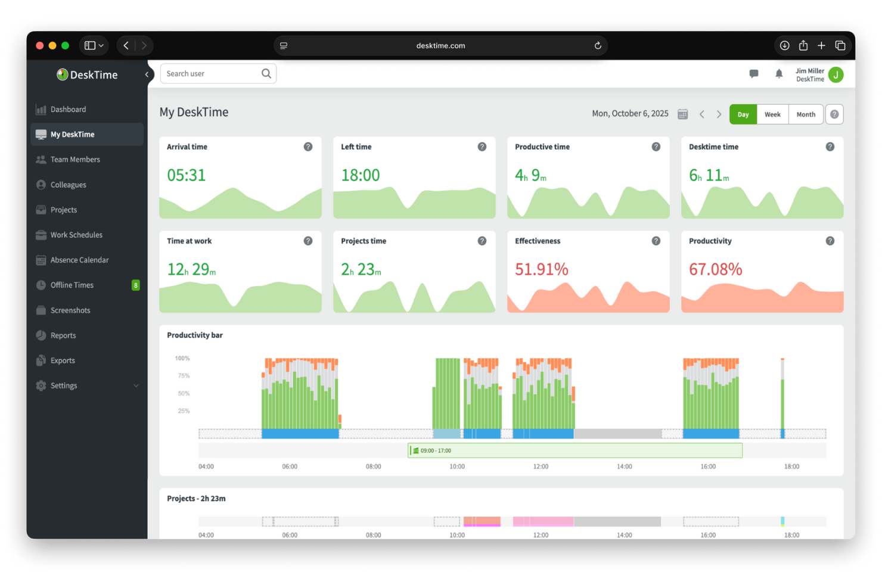Open the calendar date picker icon
The width and height of the screenshot is (882, 588).
683,114
